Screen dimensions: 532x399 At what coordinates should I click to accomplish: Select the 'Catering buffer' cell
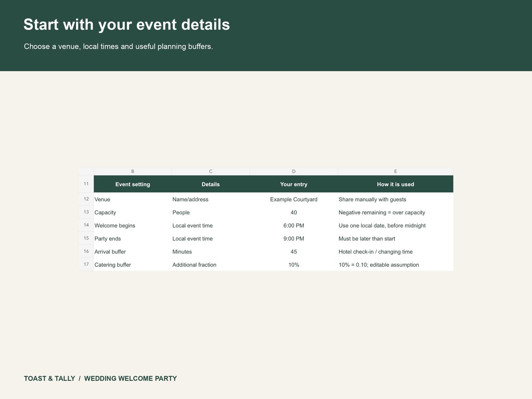(x=133, y=265)
